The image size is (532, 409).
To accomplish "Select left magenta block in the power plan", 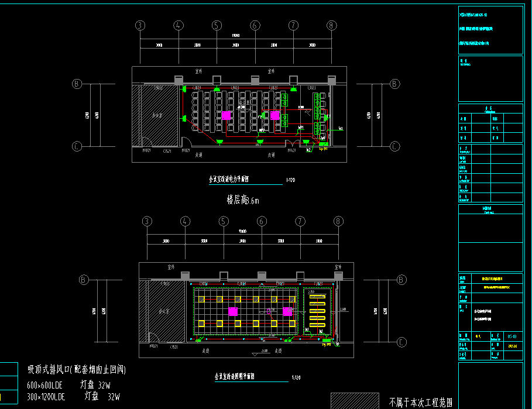I will [226, 115].
